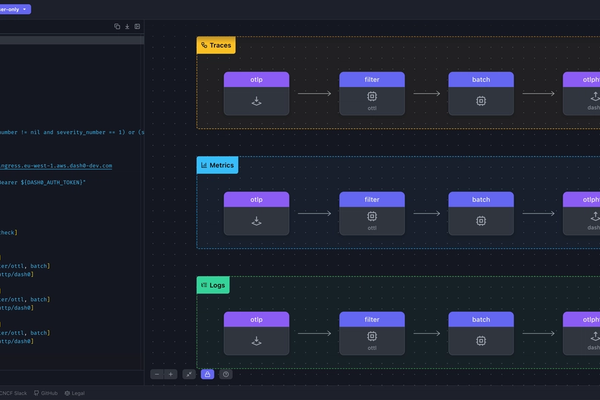Click the round help icon in canvas controls
This screenshot has height=400, width=600.
pos(226,374)
